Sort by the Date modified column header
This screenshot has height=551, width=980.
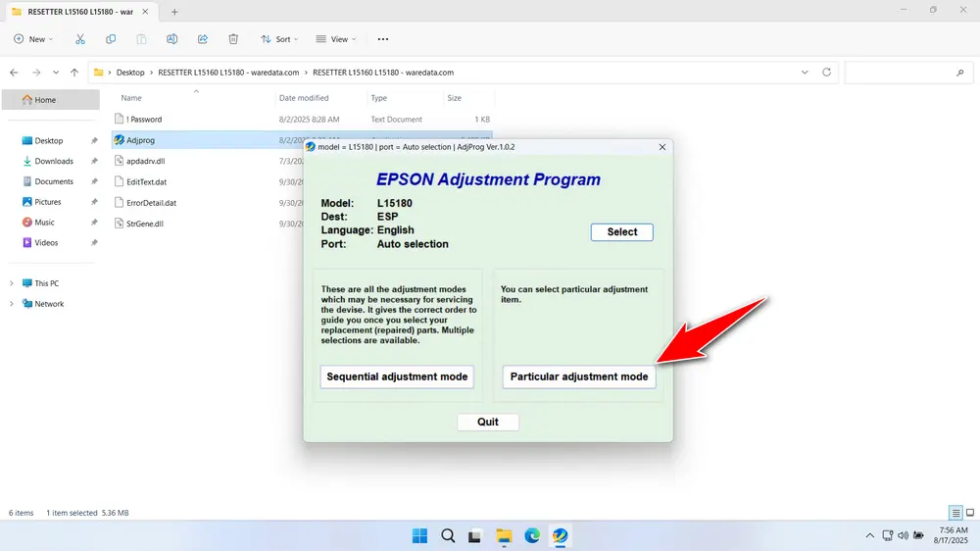click(x=304, y=98)
